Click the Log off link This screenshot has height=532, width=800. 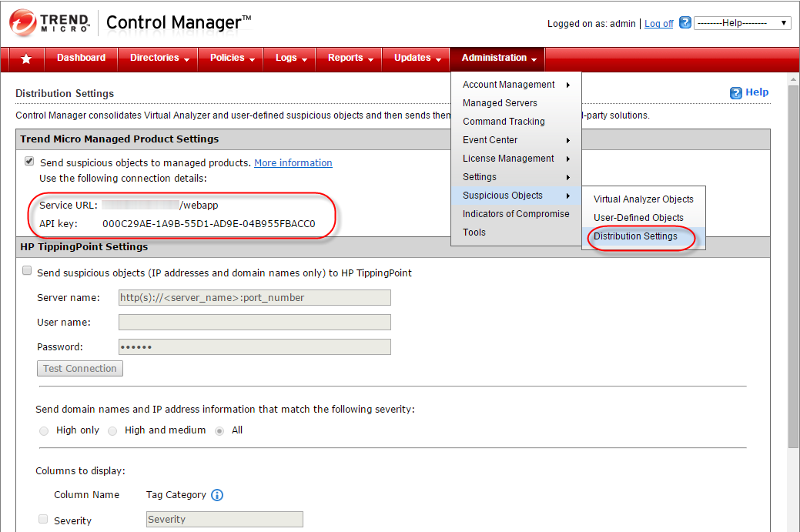point(658,24)
